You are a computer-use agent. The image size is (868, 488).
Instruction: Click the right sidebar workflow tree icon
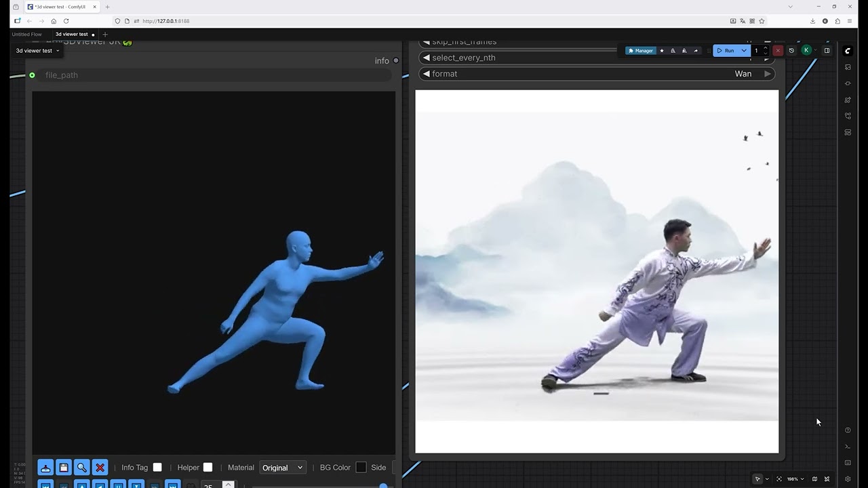[x=848, y=116]
